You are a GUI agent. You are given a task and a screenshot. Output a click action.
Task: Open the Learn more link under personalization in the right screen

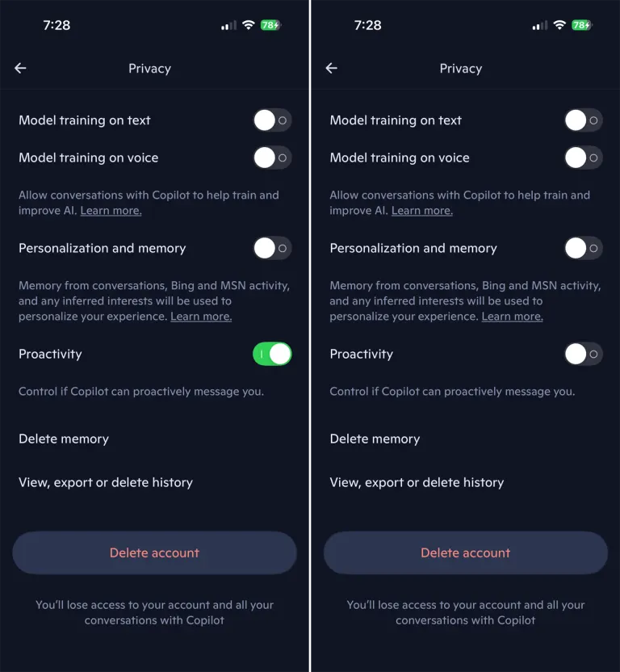[x=512, y=317]
